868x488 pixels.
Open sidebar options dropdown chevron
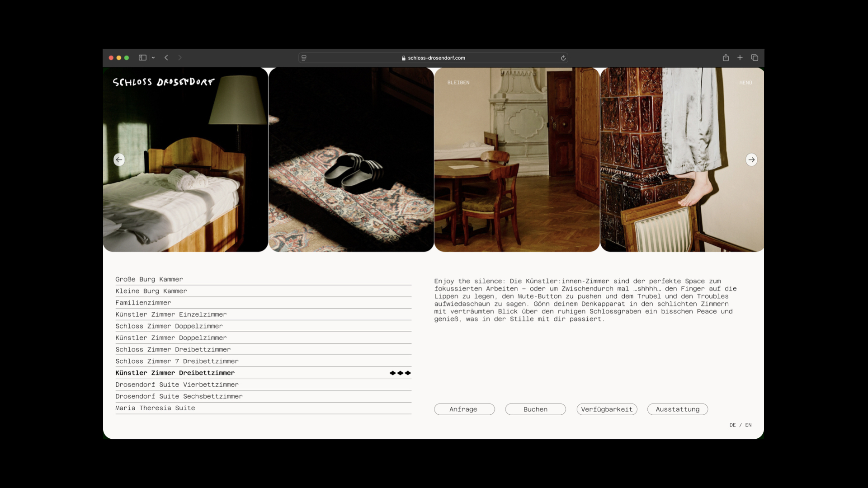pos(153,58)
